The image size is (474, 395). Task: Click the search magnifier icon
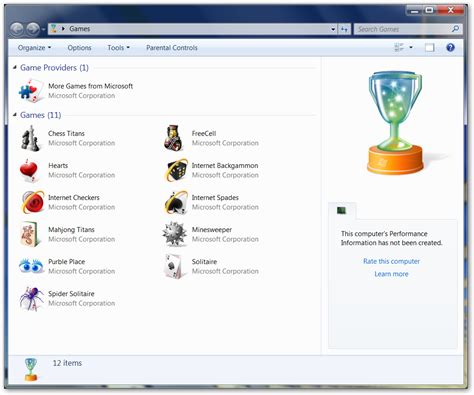pyautogui.click(x=455, y=29)
